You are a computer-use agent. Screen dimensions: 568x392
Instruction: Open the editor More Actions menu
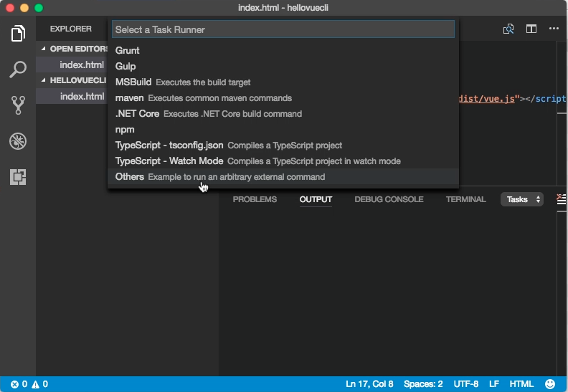pos(554,29)
